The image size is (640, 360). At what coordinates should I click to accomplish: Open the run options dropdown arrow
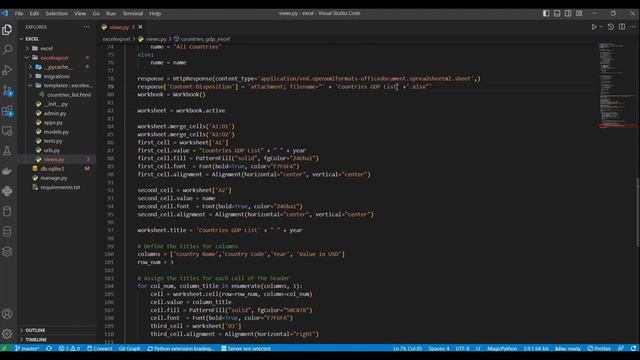click(601, 27)
